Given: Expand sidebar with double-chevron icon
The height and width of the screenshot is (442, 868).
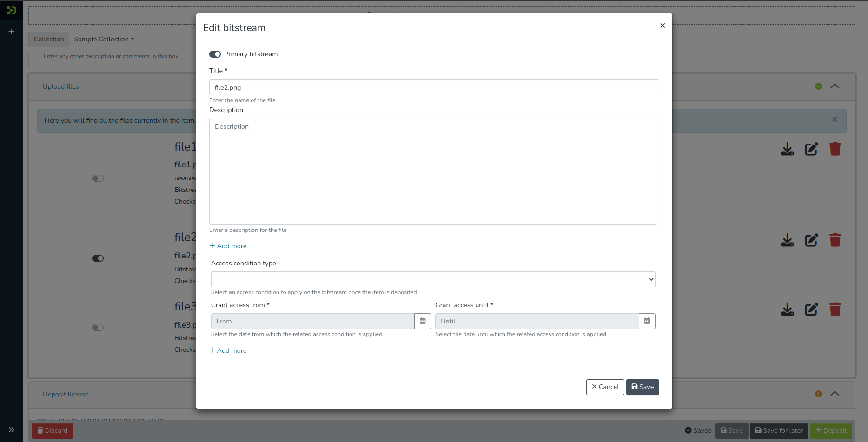Looking at the screenshot, I should click(x=11, y=430).
